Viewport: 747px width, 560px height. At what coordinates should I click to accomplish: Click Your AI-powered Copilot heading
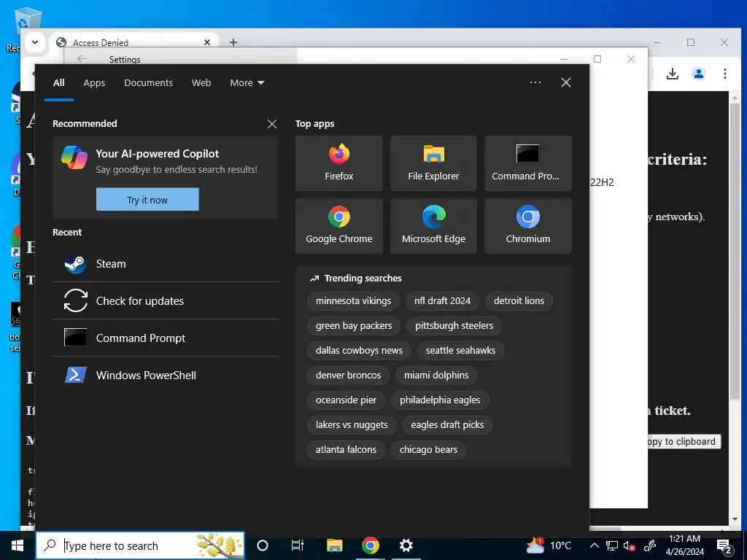click(x=158, y=154)
